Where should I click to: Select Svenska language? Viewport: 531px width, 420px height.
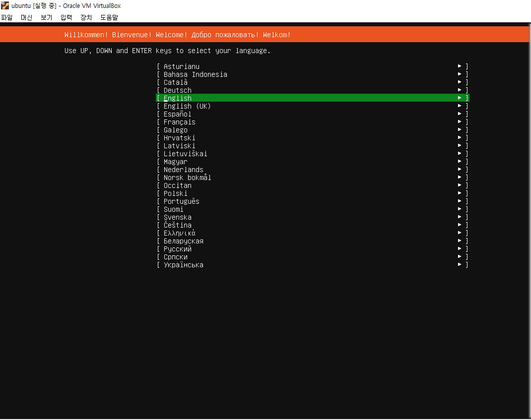pos(313,217)
